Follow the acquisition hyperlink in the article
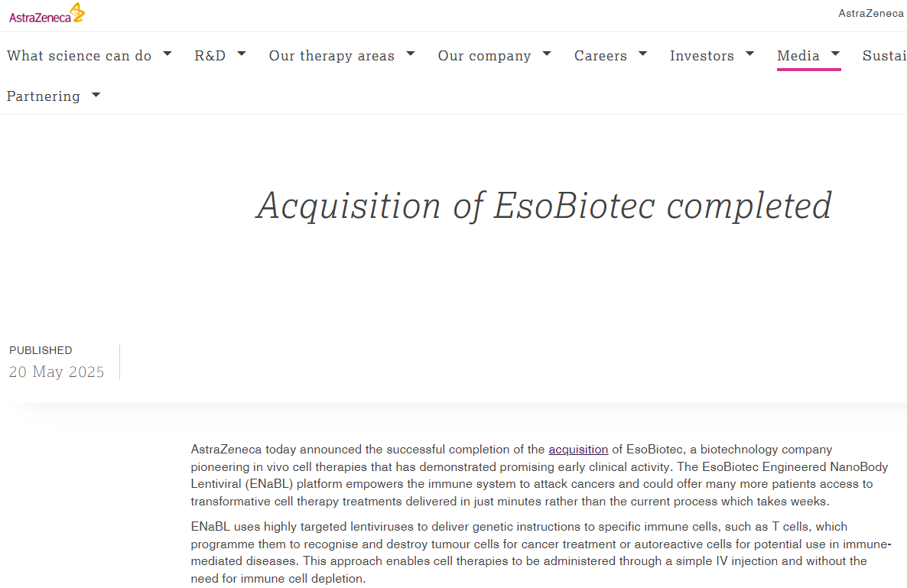907x588 pixels. tap(578, 450)
